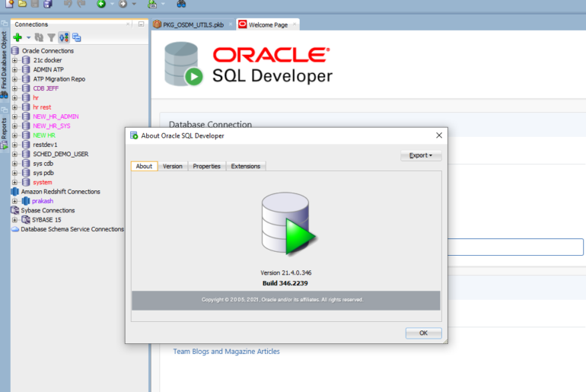This screenshot has height=392, width=586.
Task: Open the SQL Worksheet toolbar icon
Action: (x=152, y=4)
